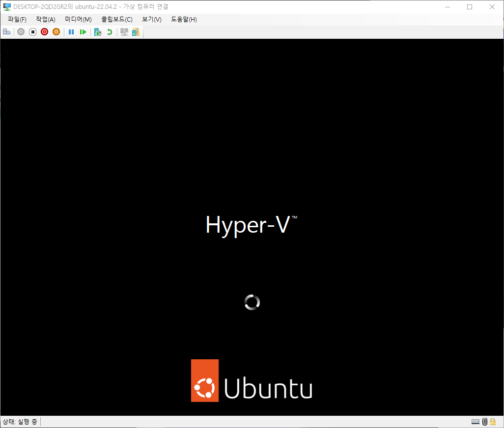
Task: Click the window title 'ubuntu-22.04.2 - 가상 컴퓨터 연결'
Action: [122, 7]
